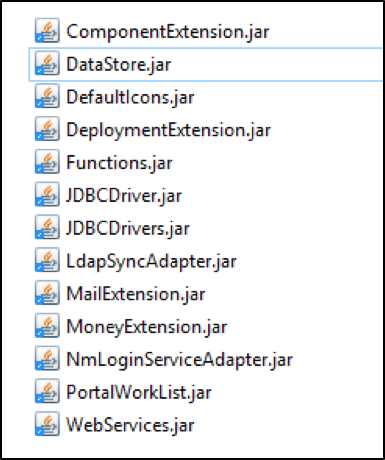Click the WebServices.jar file icon
This screenshot has width=385, height=460.
tap(47, 424)
